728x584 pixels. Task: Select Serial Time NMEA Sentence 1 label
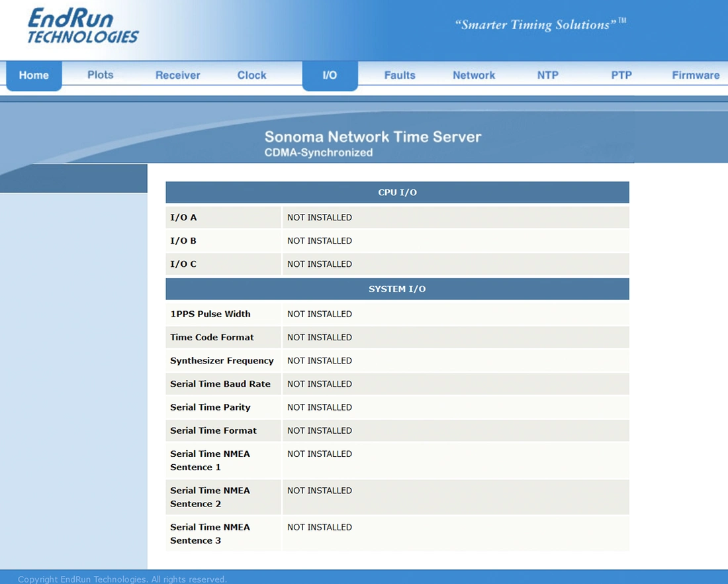[210, 460]
